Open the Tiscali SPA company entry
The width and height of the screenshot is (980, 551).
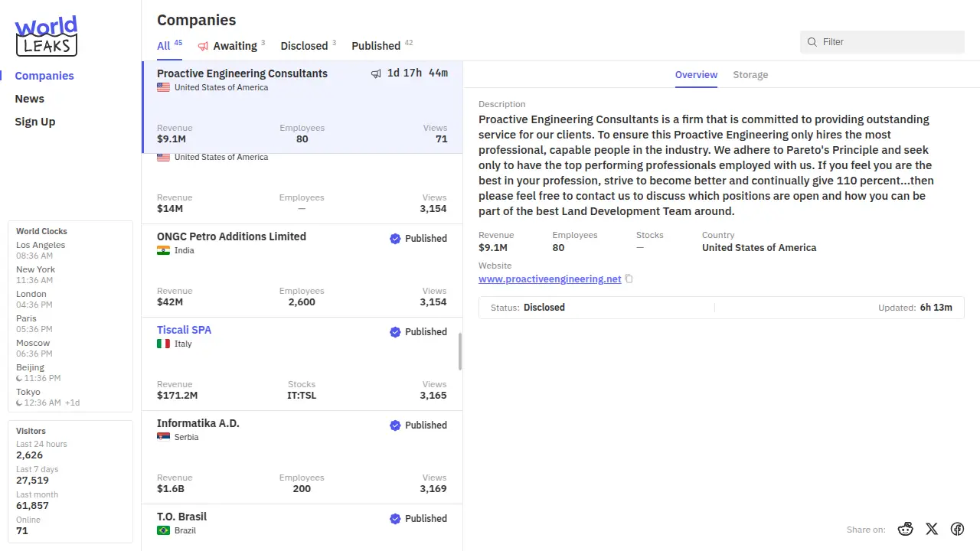point(185,330)
